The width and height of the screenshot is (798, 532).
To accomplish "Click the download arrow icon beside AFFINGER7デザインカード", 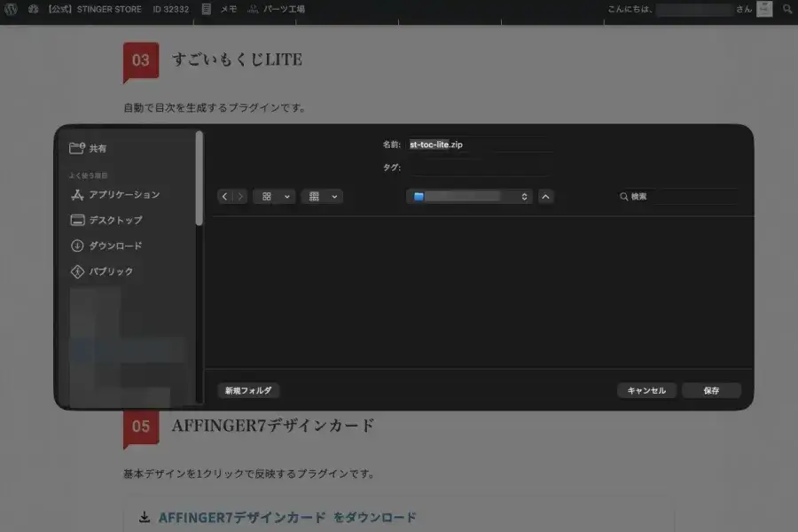I will (145, 517).
